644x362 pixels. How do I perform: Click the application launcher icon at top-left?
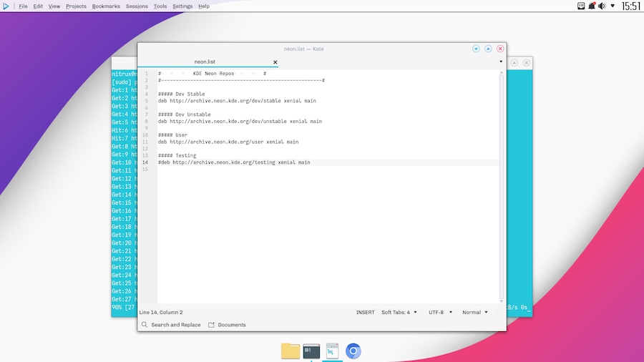(6, 6)
